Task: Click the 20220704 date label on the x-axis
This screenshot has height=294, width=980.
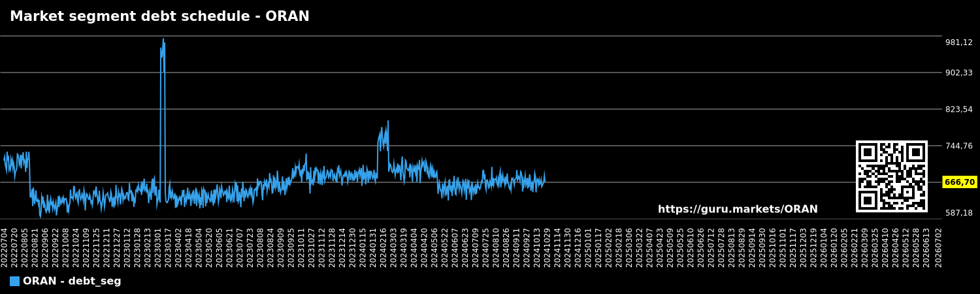Action: 5,247
